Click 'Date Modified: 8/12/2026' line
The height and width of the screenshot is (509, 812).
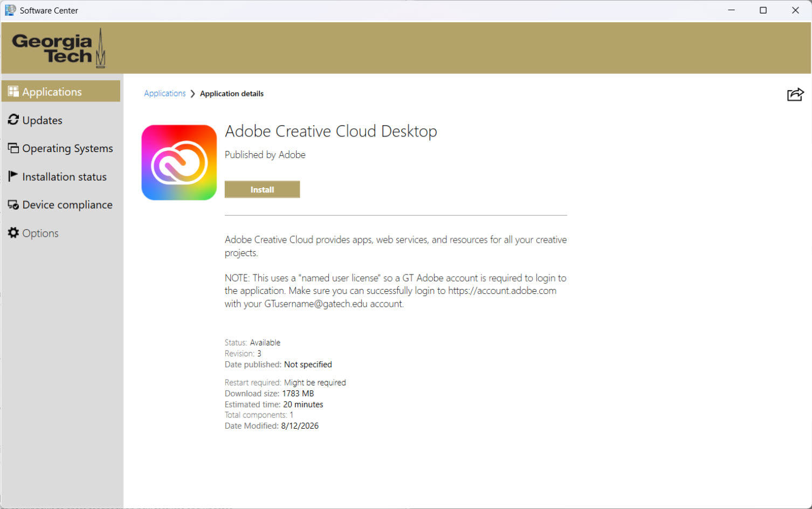coord(272,425)
